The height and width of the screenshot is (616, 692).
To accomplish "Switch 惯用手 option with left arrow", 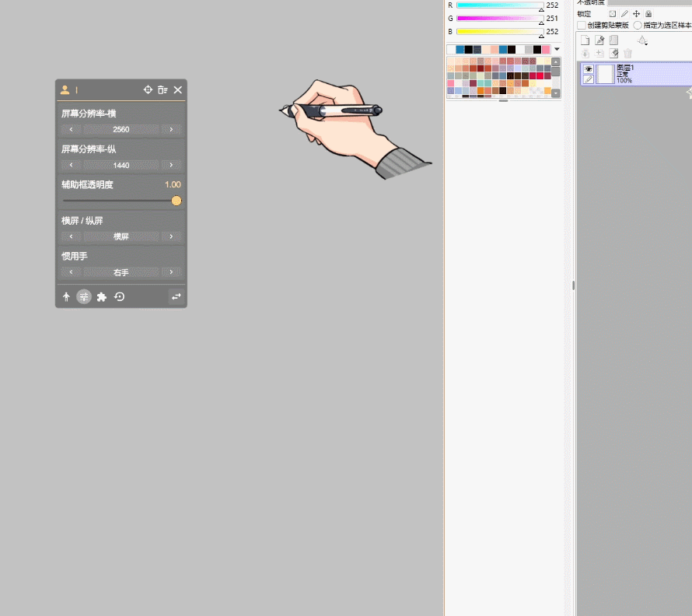I will (x=71, y=272).
